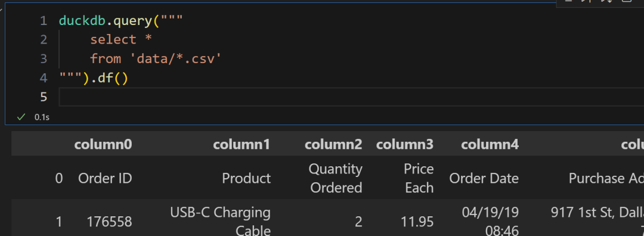Click the .df() call on line 4
Viewport: 644px width, 236px height.
[x=110, y=77]
